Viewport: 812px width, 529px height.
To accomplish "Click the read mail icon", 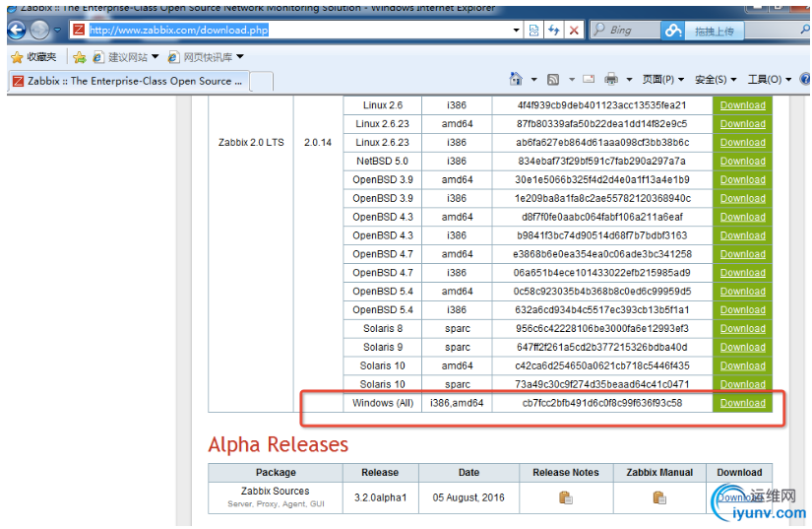I will [x=589, y=79].
